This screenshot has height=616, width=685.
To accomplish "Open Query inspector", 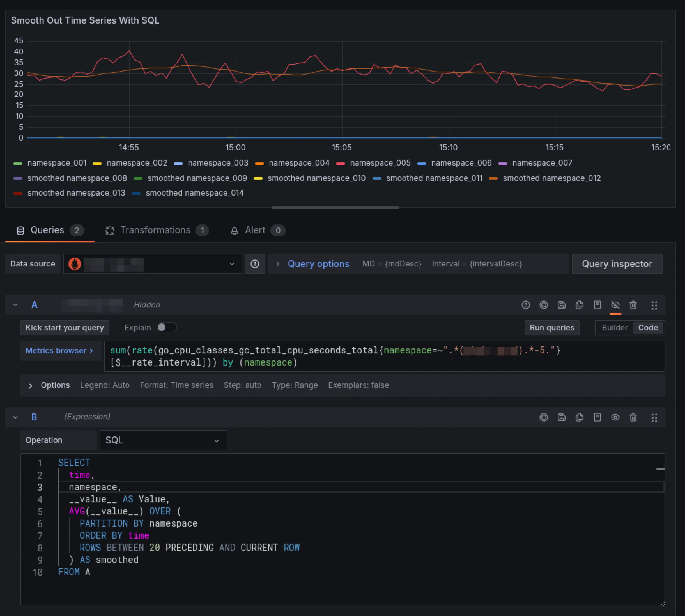I will point(617,264).
